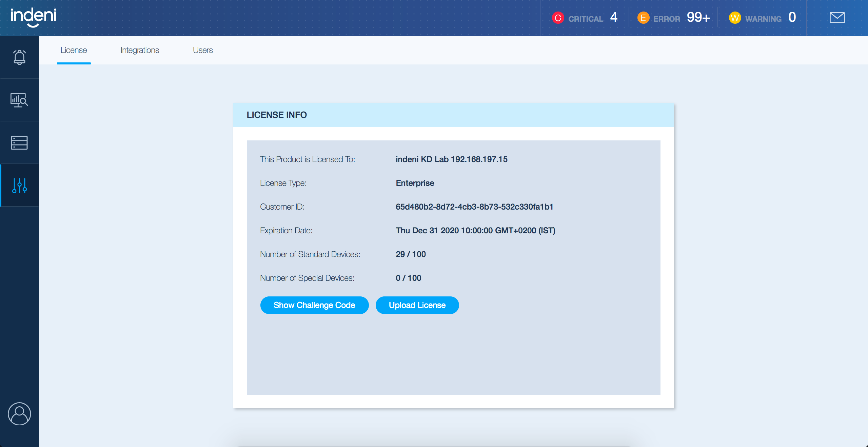
Task: Open the analysis monitor icon in sidebar
Action: 19,100
